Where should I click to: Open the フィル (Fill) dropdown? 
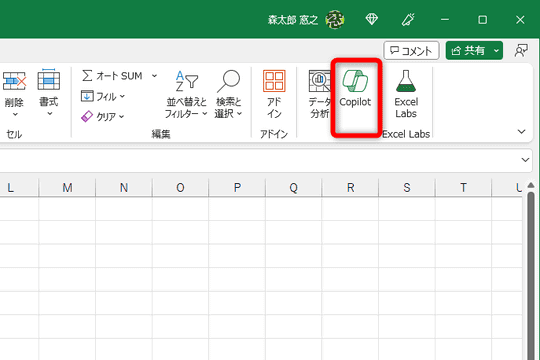(103, 96)
